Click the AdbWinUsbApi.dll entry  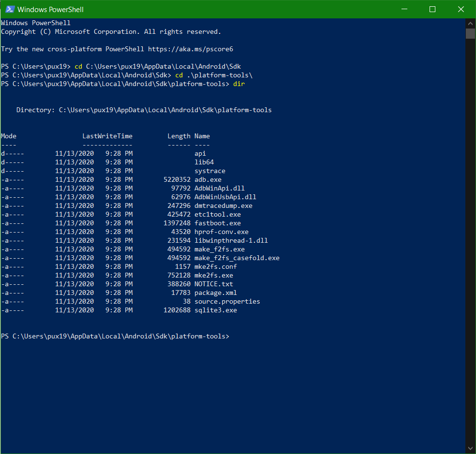(225, 197)
